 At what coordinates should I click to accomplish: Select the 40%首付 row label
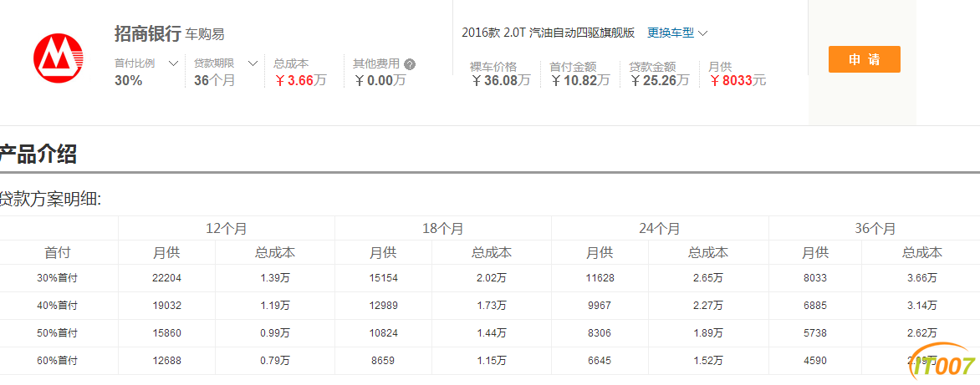coord(58,306)
